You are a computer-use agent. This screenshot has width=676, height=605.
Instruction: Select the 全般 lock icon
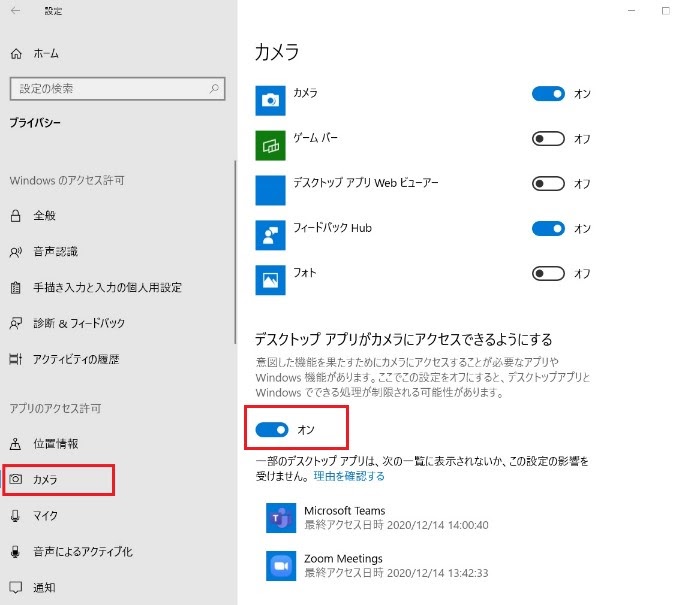[x=16, y=215]
